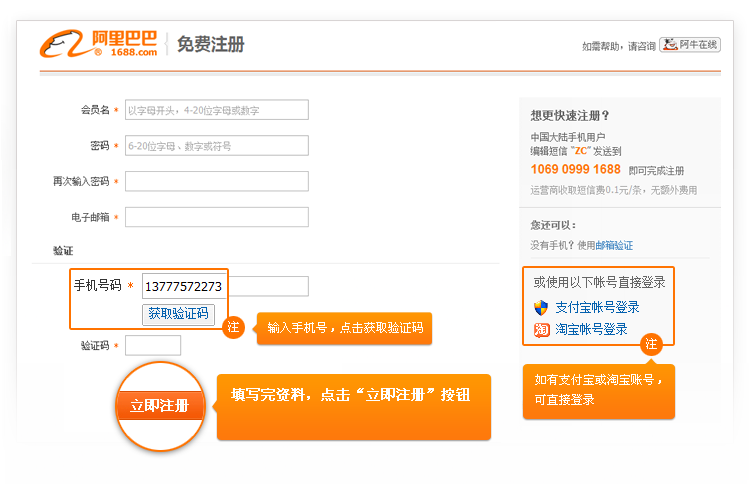Click the 运营商收取短信费 note text
Image resolution: width=750 pixels, height=484 pixels.
pyautogui.click(x=614, y=190)
